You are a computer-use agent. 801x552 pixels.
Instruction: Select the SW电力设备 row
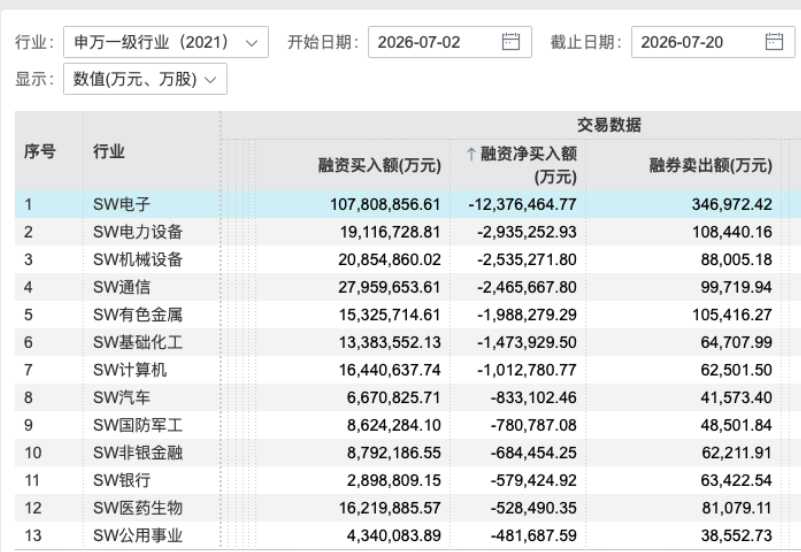(x=408, y=232)
